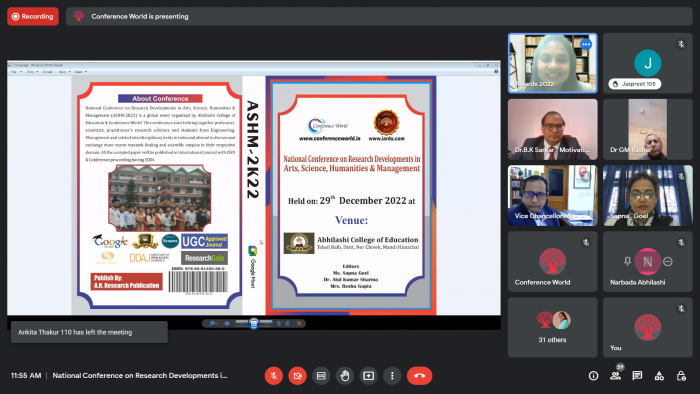Raise your hand
700x394 pixels.
pos(345,376)
